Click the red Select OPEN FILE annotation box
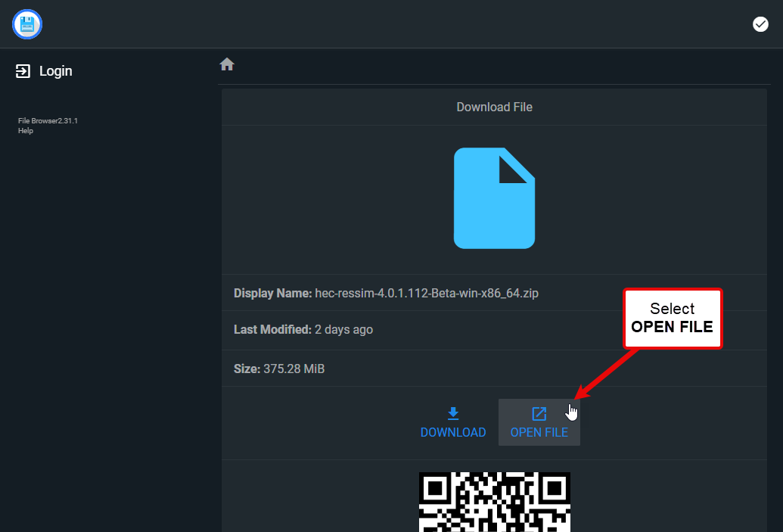This screenshot has height=532, width=783. coord(673,318)
